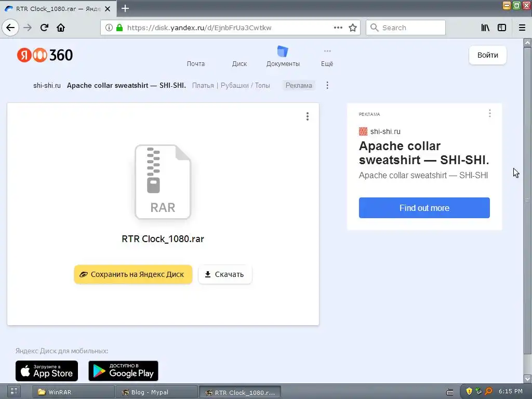Viewport: 532px width, 399px height.
Task: Click Сохранить на Яндекс Диск button
Action: (x=133, y=274)
